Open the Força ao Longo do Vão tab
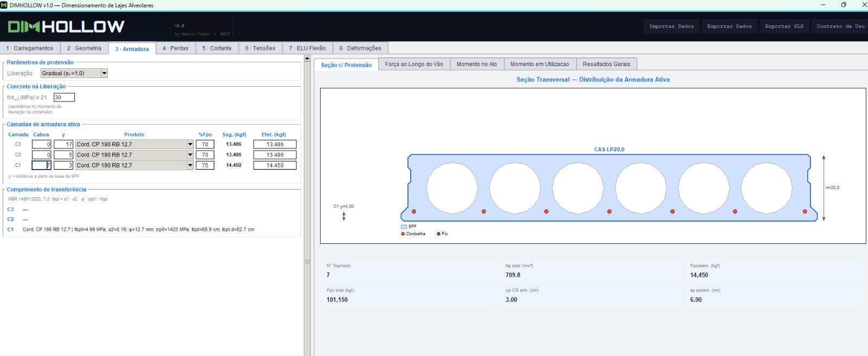This screenshot has height=356, width=868. [414, 64]
